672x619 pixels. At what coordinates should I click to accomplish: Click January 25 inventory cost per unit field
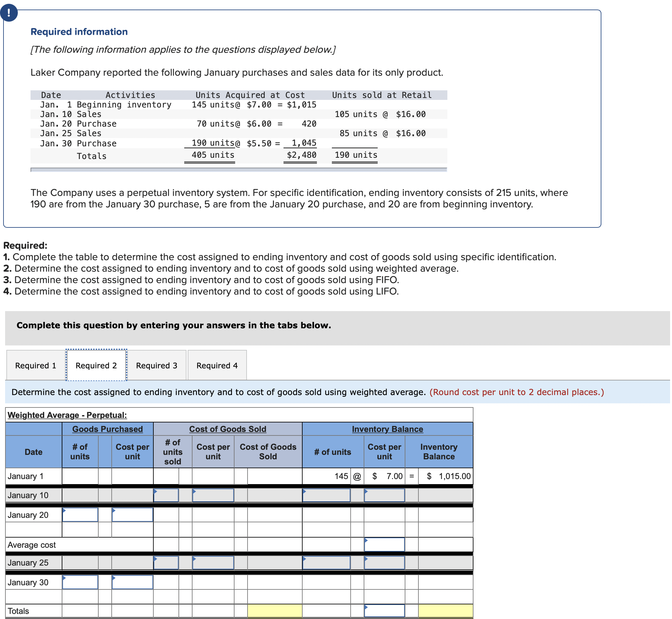pyautogui.click(x=384, y=563)
